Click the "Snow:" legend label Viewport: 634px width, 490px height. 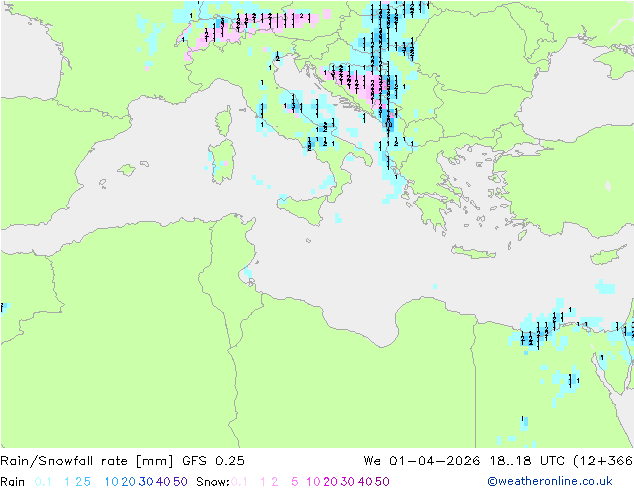213,482
